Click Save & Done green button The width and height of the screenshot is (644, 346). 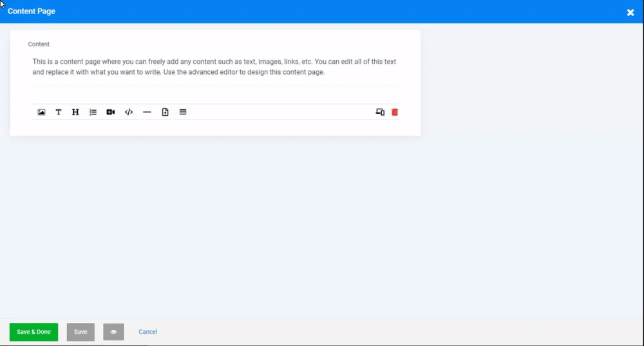tap(33, 332)
